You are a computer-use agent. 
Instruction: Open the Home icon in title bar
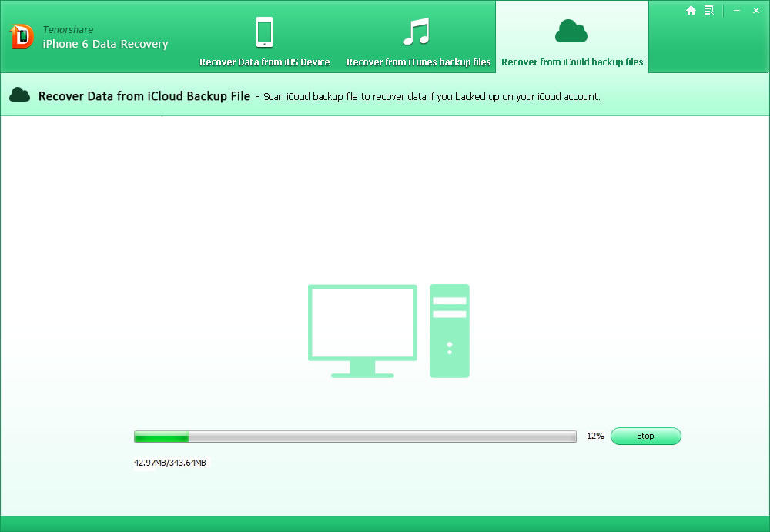[x=691, y=10]
